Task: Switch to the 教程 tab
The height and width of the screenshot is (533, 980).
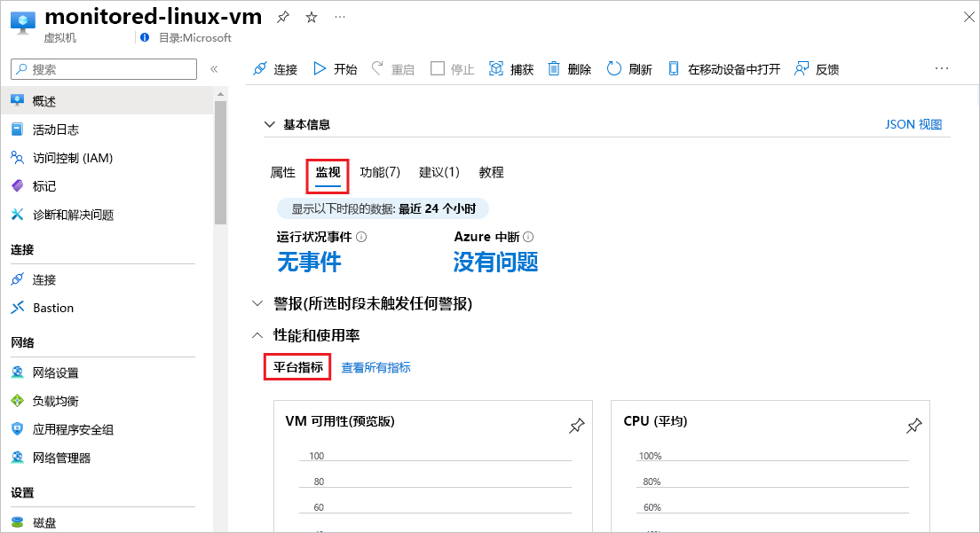Action: tap(491, 172)
